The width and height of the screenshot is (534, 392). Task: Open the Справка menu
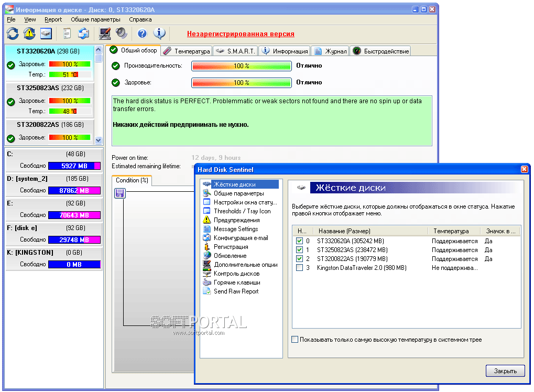click(x=140, y=19)
